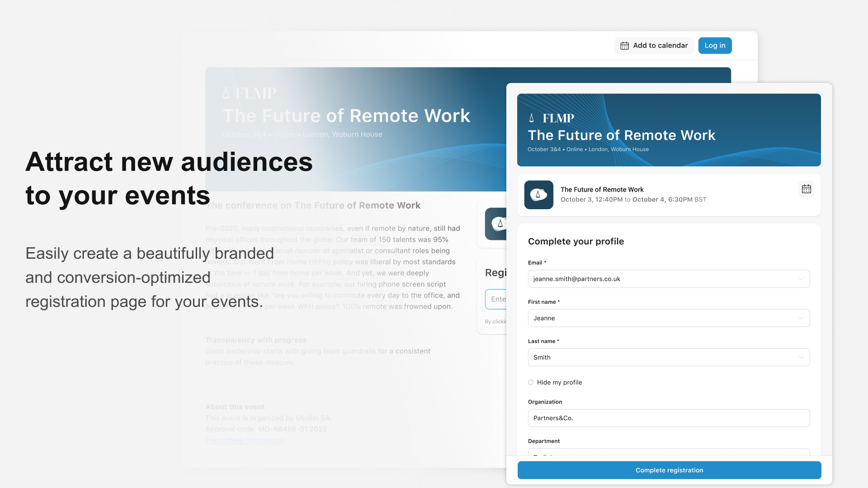Screen dimensions: 868x488
Task: Open the Prescribing information link
Action: 245,440
